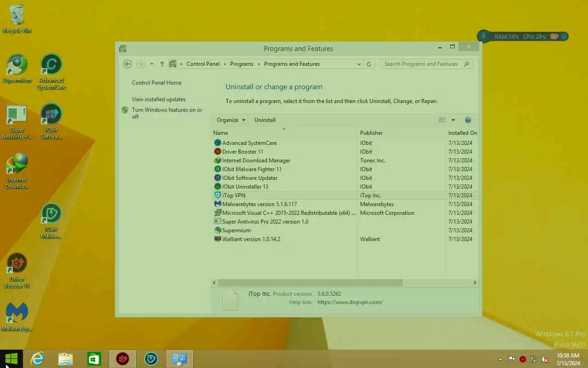Viewport: 588px width, 368px height.
Task: Open the Windows Store taskbar icon
Action: (x=94, y=359)
